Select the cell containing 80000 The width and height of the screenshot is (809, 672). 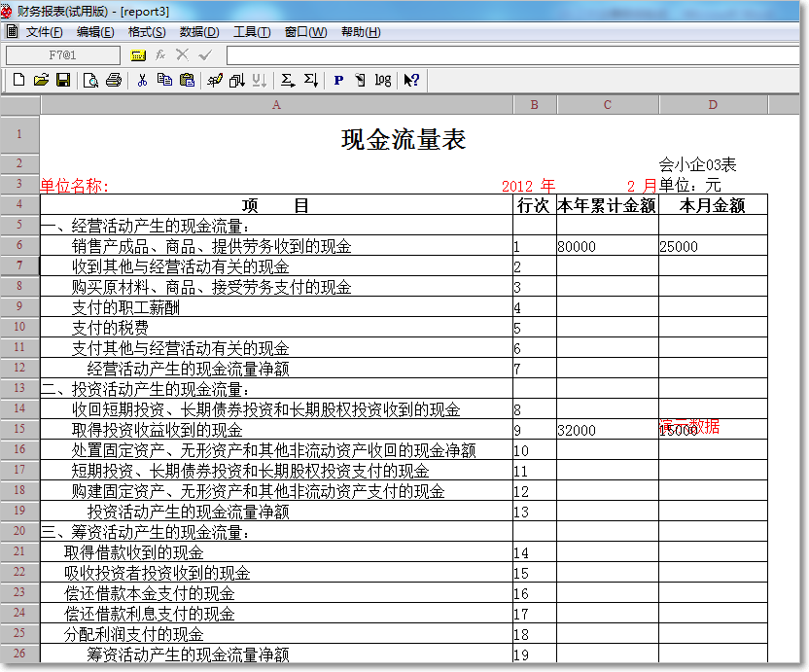click(x=607, y=247)
